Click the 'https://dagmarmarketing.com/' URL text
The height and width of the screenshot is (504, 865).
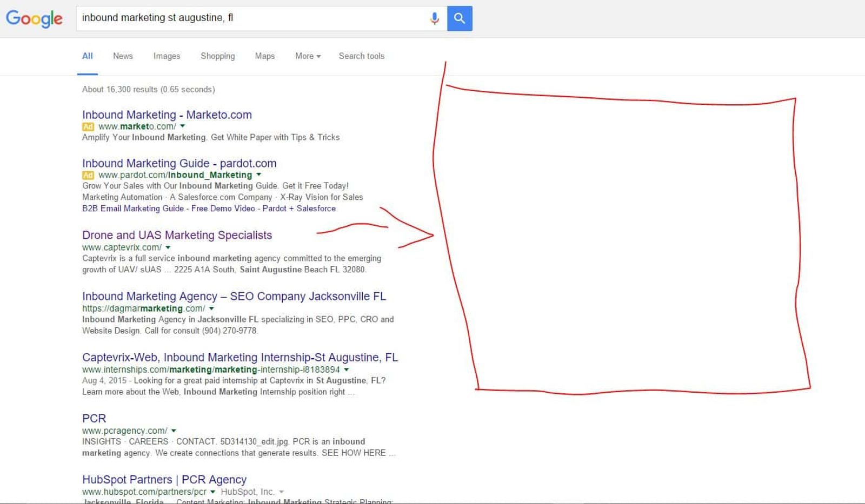144,308
